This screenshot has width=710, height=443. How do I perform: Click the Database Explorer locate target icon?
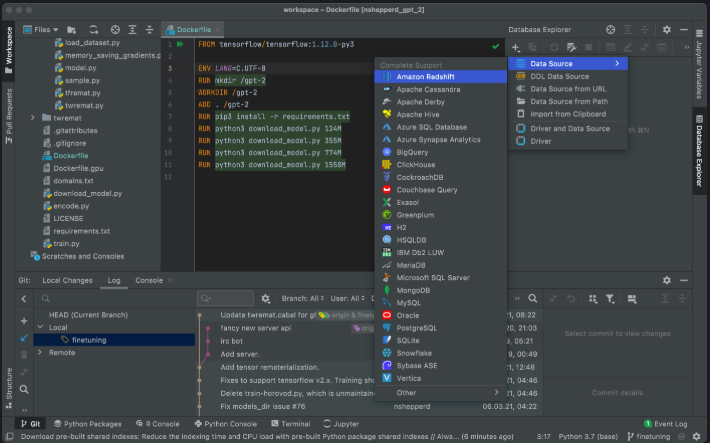610,29
